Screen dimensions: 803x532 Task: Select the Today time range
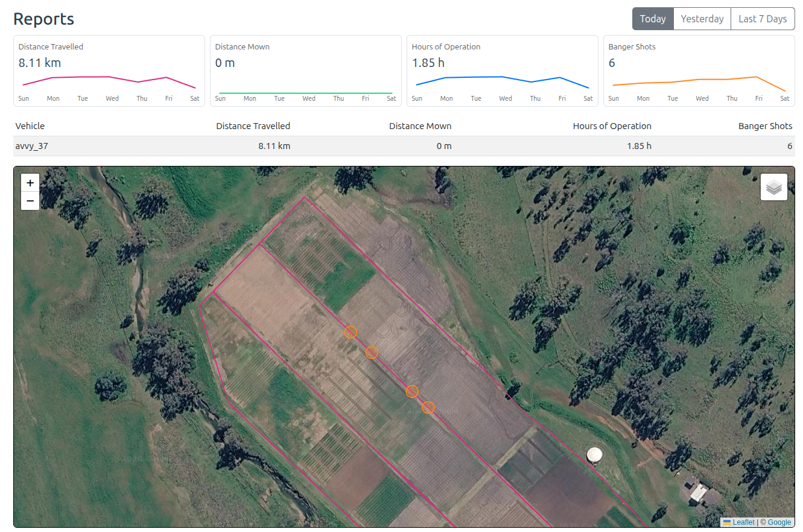pos(653,19)
